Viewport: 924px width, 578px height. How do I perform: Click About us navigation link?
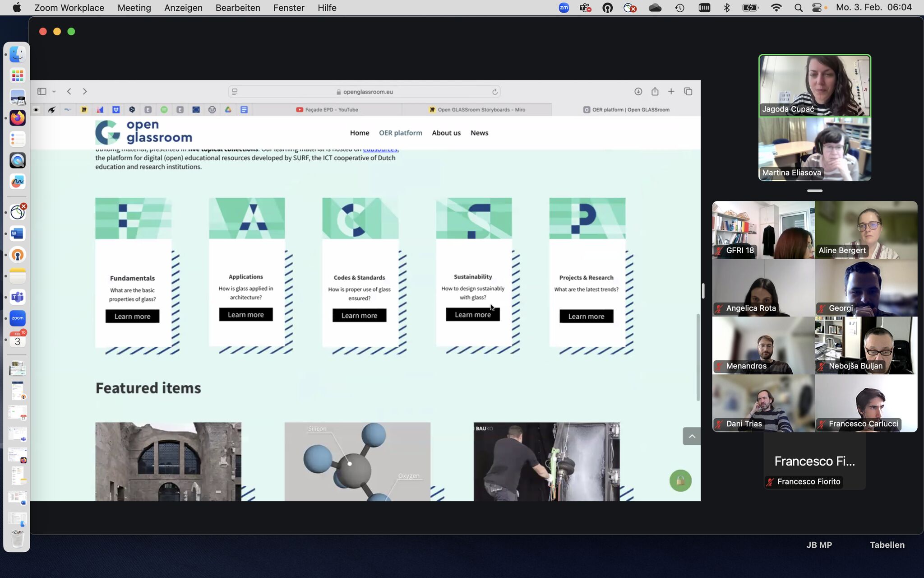tap(446, 133)
